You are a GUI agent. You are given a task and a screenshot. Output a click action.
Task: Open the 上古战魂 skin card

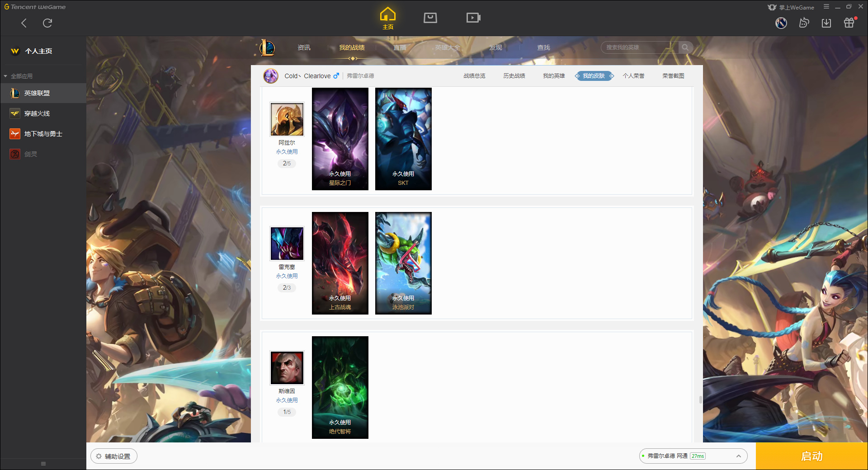(x=340, y=263)
